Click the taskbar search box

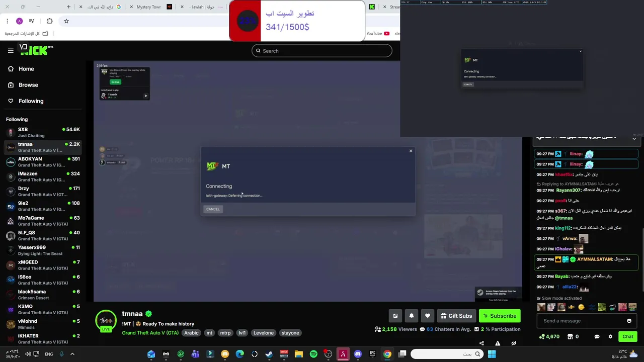click(447, 354)
